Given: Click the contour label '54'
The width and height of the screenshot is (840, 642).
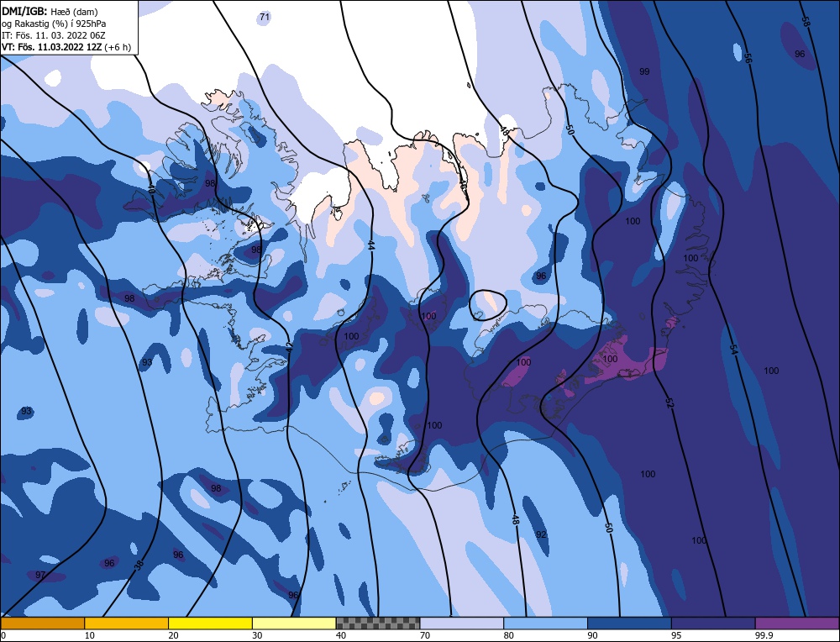Looking at the screenshot, I should tap(733, 350).
